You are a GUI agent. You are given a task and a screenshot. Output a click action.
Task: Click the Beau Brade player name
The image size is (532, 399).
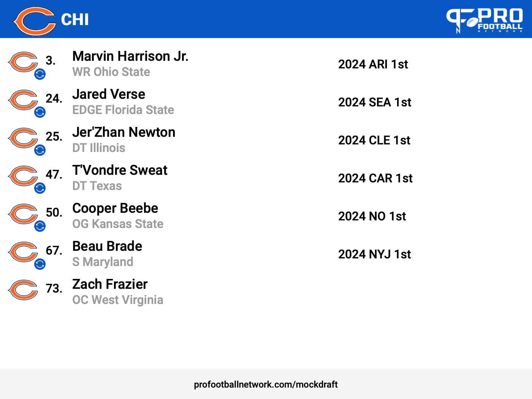tap(107, 246)
